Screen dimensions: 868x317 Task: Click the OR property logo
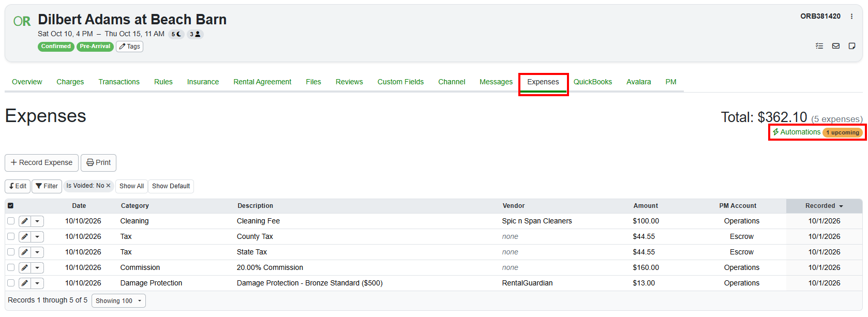click(22, 21)
